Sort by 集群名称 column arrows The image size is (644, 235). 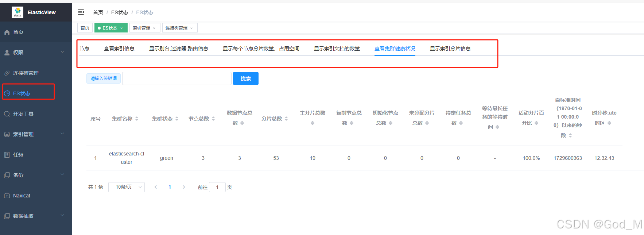point(137,119)
